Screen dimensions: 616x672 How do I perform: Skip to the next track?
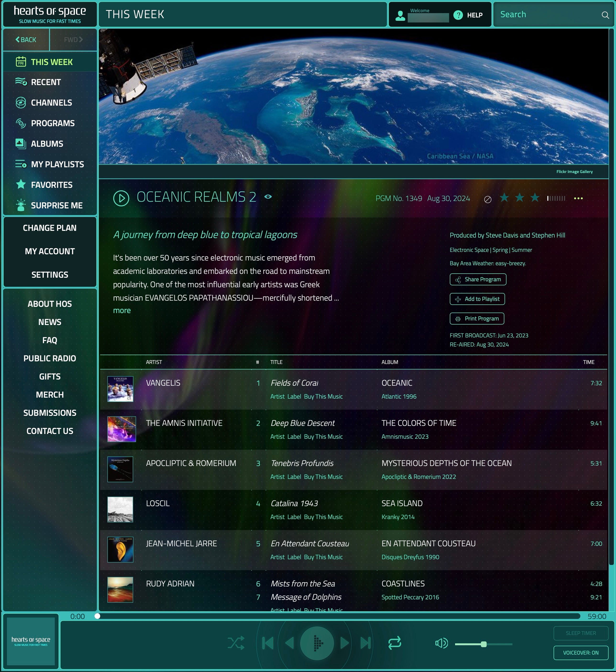point(366,643)
